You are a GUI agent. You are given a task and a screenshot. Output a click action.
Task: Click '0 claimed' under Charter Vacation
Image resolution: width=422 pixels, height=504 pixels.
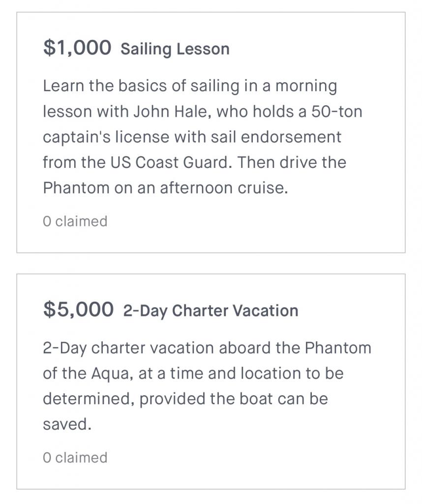[x=75, y=458]
